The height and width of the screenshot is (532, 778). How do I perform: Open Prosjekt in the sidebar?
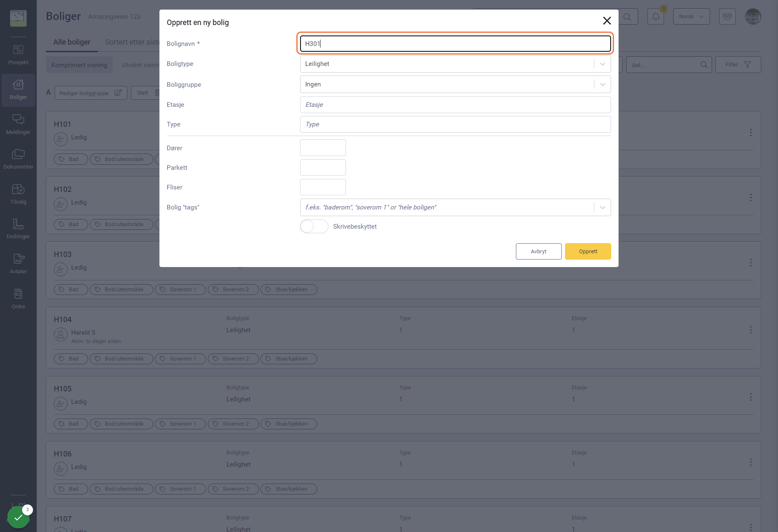point(18,55)
